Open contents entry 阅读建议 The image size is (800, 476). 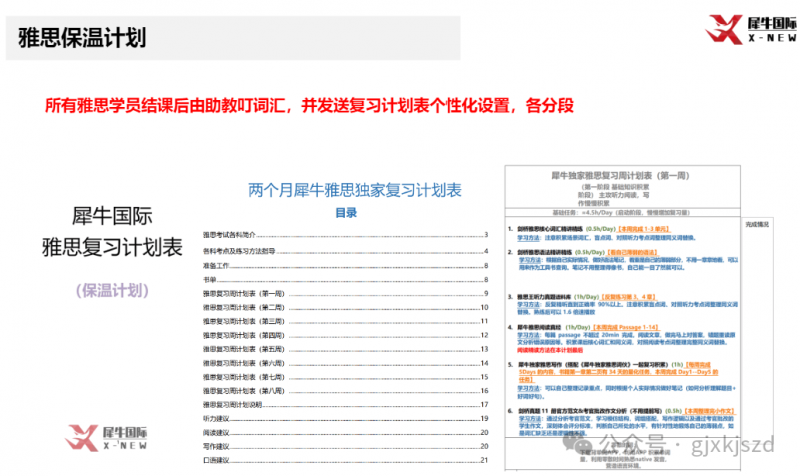coord(345,432)
